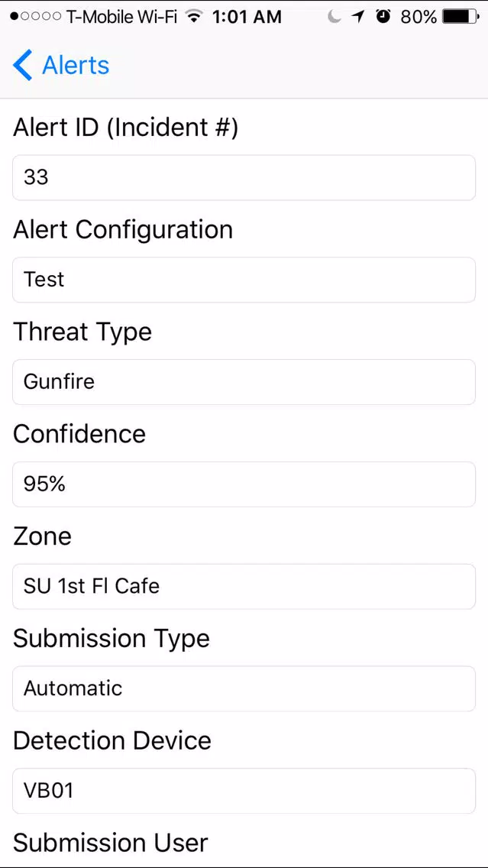
Task: Tap the location services arrow icon
Action: coord(358,17)
